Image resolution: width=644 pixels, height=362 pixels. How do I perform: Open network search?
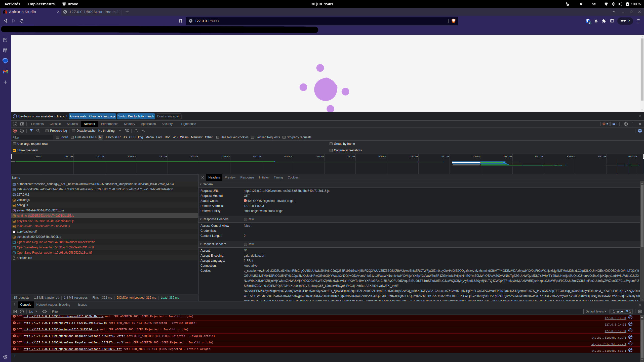pyautogui.click(x=38, y=131)
